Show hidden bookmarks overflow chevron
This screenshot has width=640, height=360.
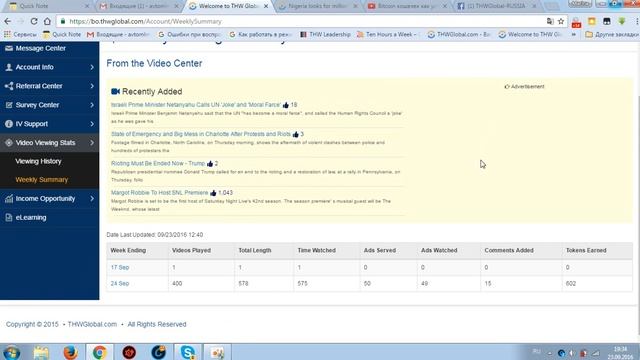click(574, 35)
